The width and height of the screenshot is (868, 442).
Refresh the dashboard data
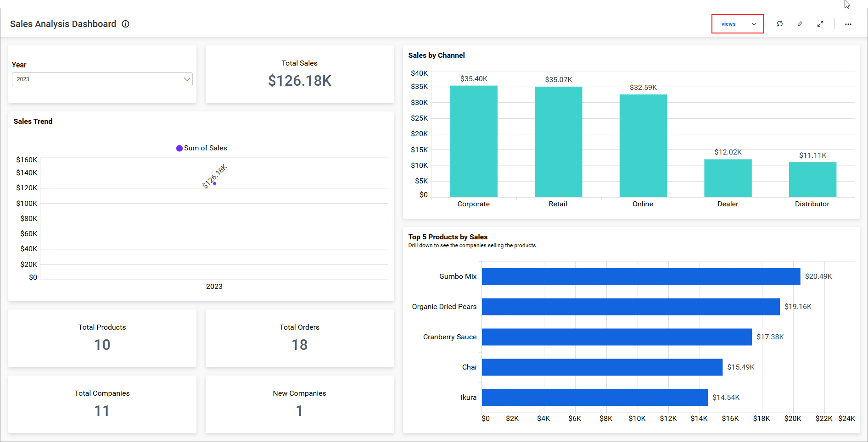(780, 23)
